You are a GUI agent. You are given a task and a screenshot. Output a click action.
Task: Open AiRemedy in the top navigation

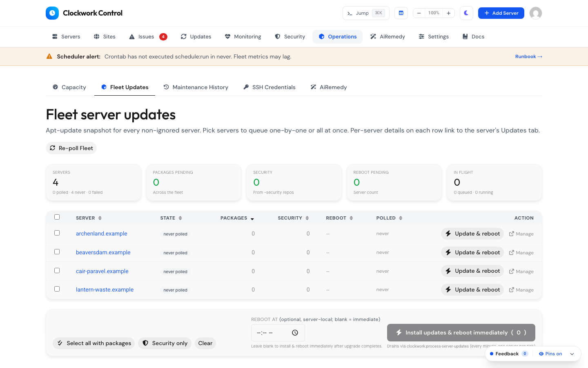388,37
